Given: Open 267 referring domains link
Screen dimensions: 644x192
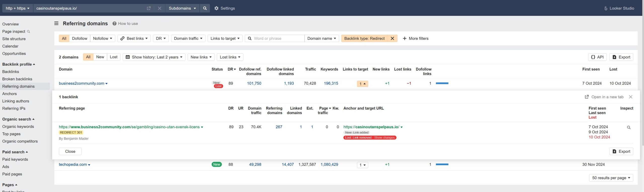Looking at the screenshot, I should 279,127.
